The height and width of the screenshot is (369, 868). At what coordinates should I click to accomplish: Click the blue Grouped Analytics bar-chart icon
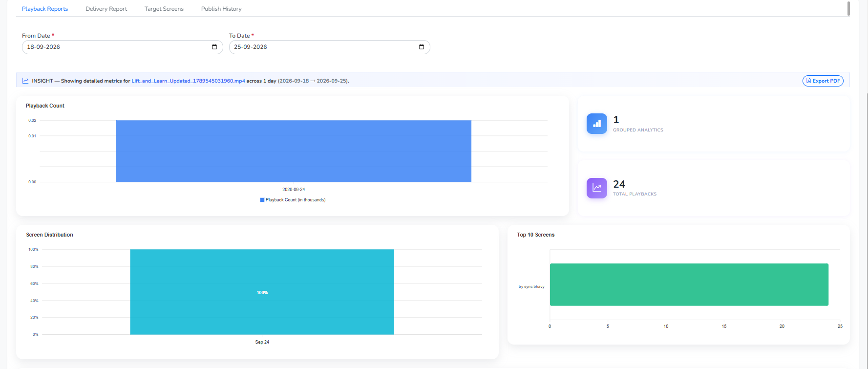pos(597,124)
